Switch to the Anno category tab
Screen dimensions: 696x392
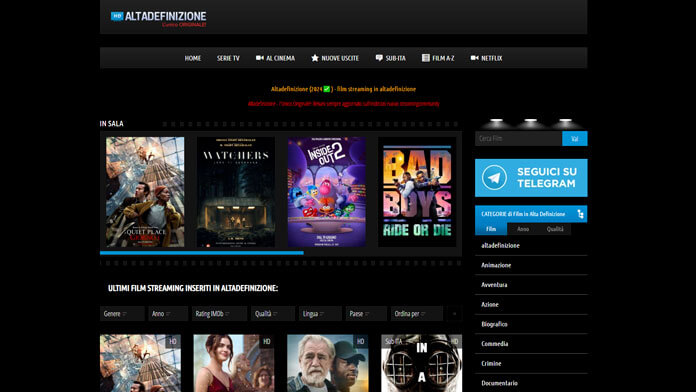click(523, 229)
